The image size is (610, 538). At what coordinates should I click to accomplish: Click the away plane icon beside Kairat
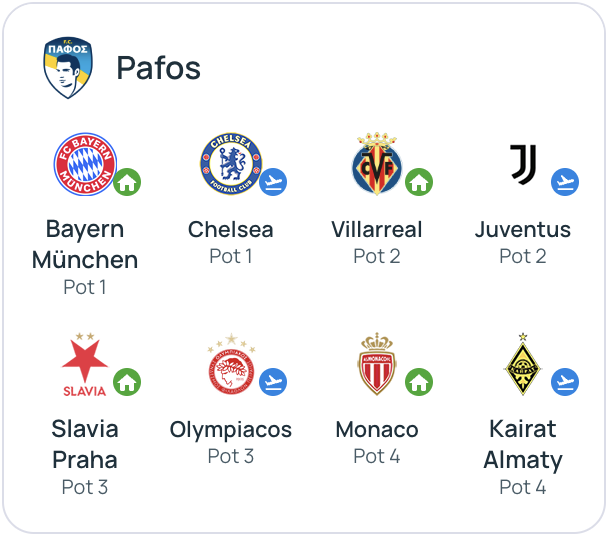565,382
